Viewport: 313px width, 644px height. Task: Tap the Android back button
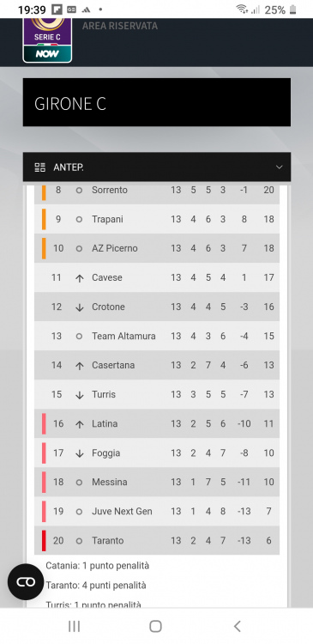coord(238,626)
